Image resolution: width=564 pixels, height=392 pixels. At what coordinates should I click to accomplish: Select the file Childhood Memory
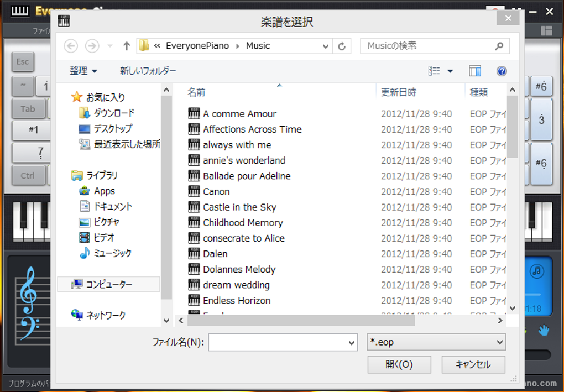tap(243, 223)
